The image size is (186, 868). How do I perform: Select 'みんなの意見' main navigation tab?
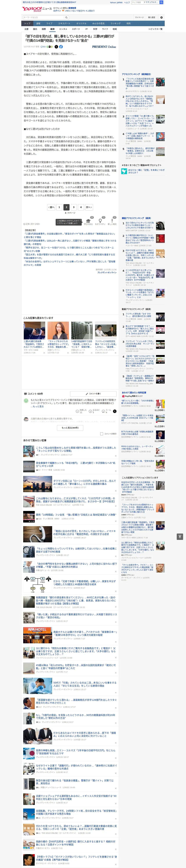coord(98,24)
